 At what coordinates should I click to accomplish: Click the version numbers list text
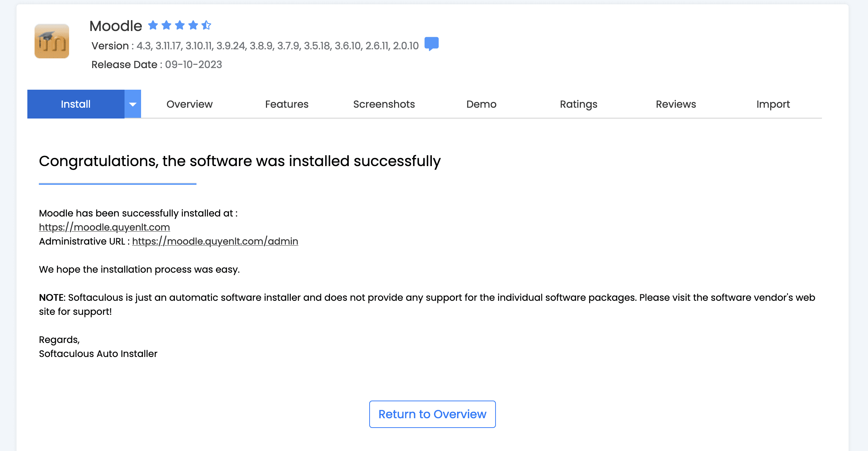(x=277, y=46)
